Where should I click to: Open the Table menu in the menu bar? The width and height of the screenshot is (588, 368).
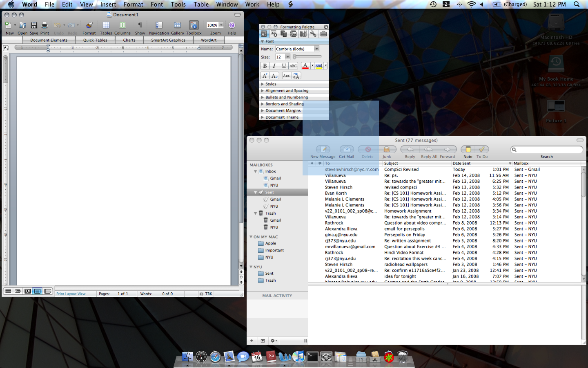pyautogui.click(x=201, y=4)
